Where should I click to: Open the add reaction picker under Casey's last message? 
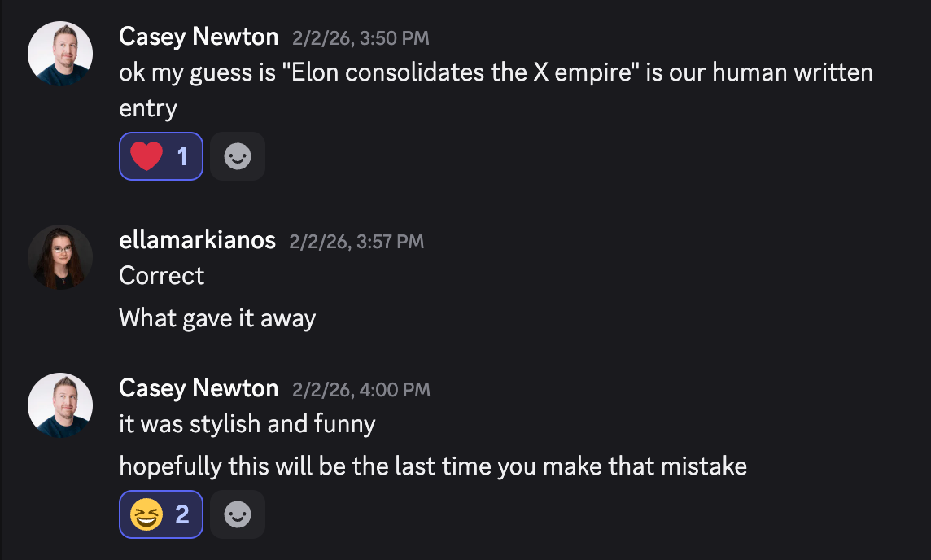(237, 514)
